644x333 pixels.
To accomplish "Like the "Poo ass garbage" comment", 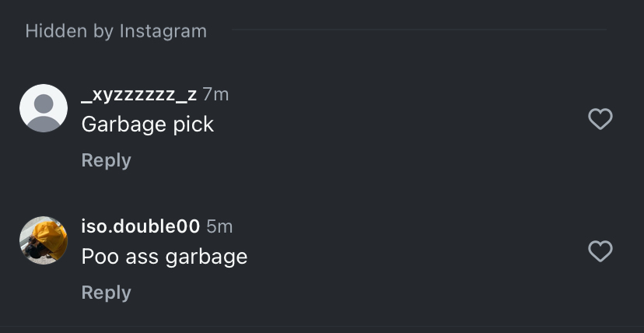I will coord(600,251).
